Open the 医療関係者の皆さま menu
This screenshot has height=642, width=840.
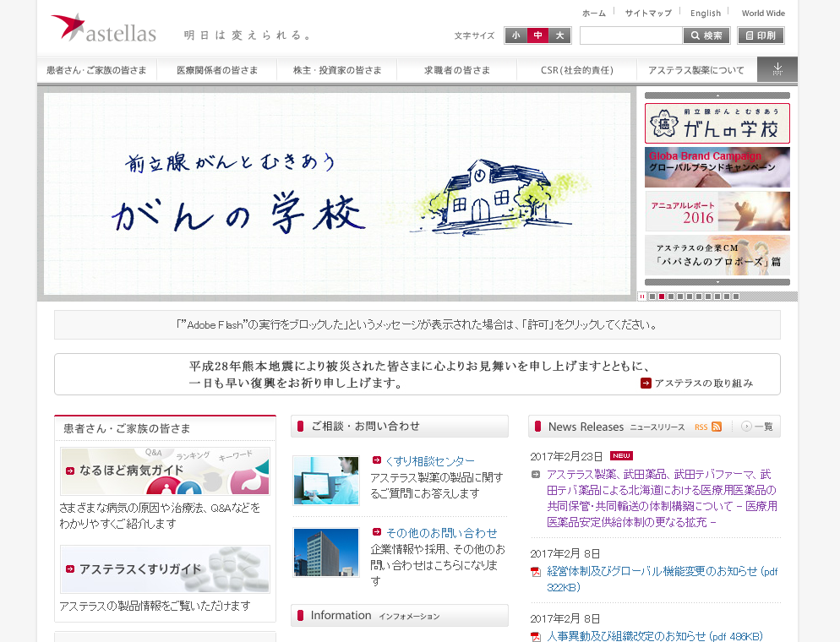tap(217, 70)
